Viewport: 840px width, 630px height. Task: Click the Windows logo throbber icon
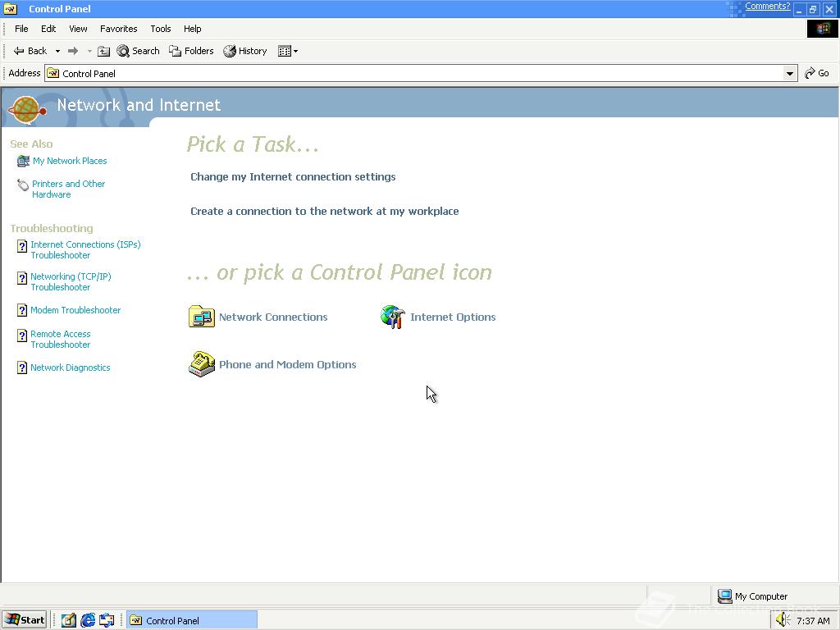point(822,29)
